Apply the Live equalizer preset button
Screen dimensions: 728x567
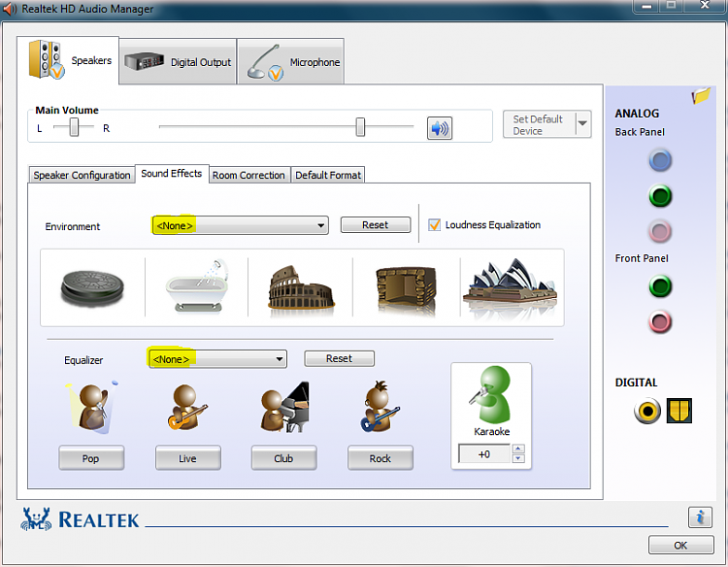tap(187, 458)
